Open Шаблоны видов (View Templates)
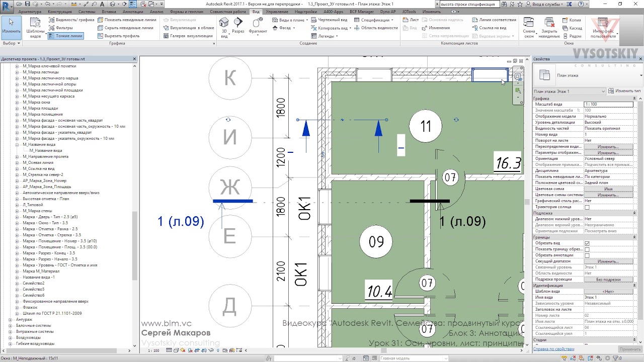This screenshot has height=362, width=644. click(35, 28)
